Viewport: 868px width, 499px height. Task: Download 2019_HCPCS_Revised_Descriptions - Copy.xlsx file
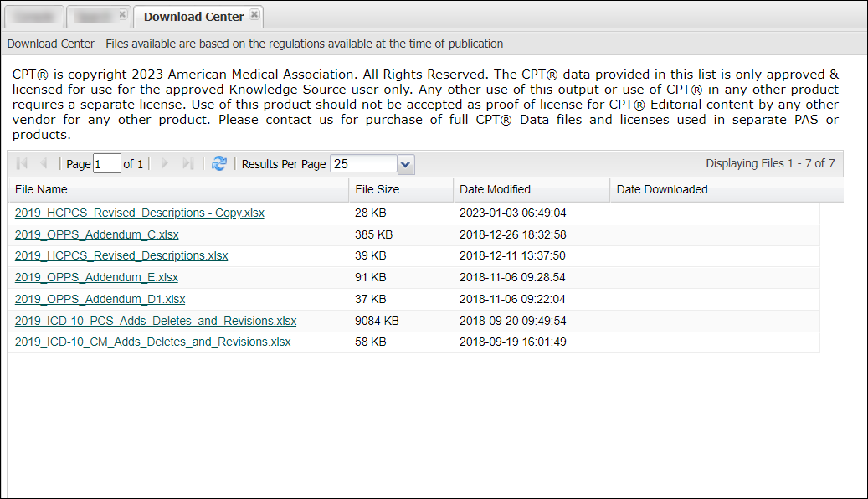pos(140,213)
